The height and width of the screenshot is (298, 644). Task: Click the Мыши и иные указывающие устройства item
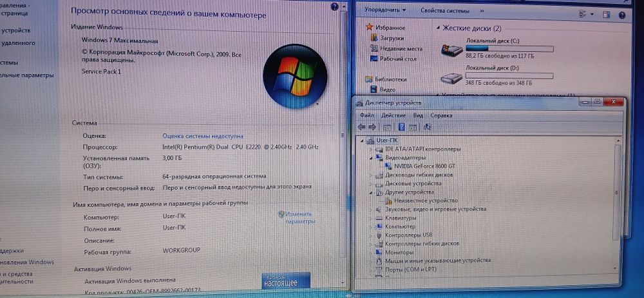click(438, 261)
